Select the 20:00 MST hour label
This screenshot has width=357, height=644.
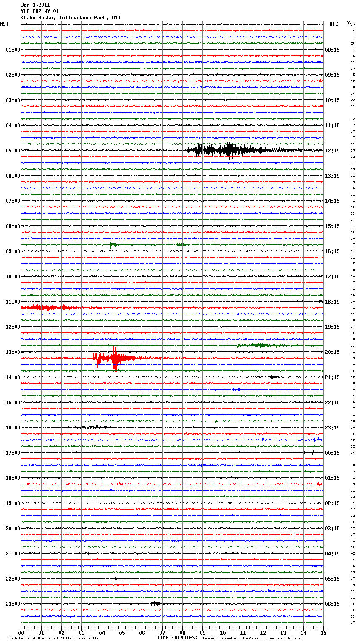13,529
